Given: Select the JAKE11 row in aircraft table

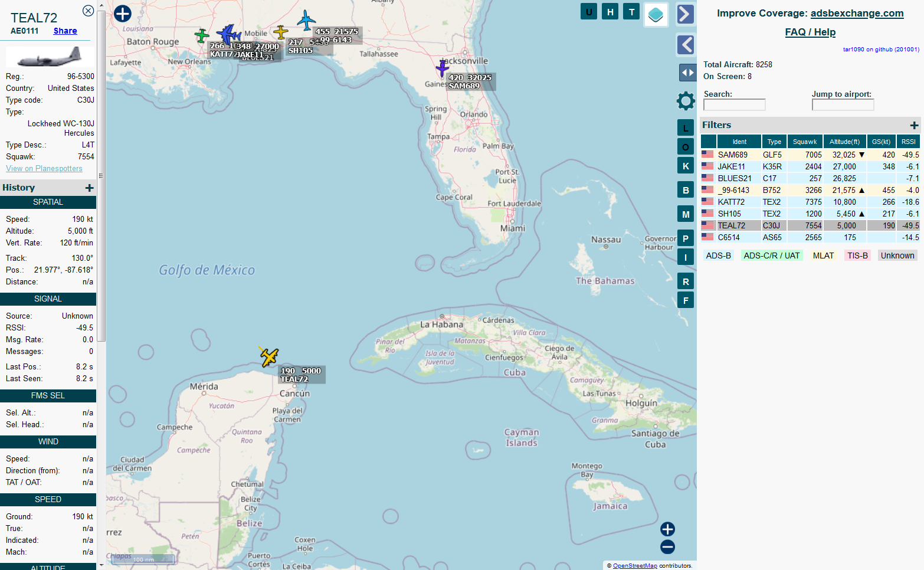Looking at the screenshot, I should 810,166.
